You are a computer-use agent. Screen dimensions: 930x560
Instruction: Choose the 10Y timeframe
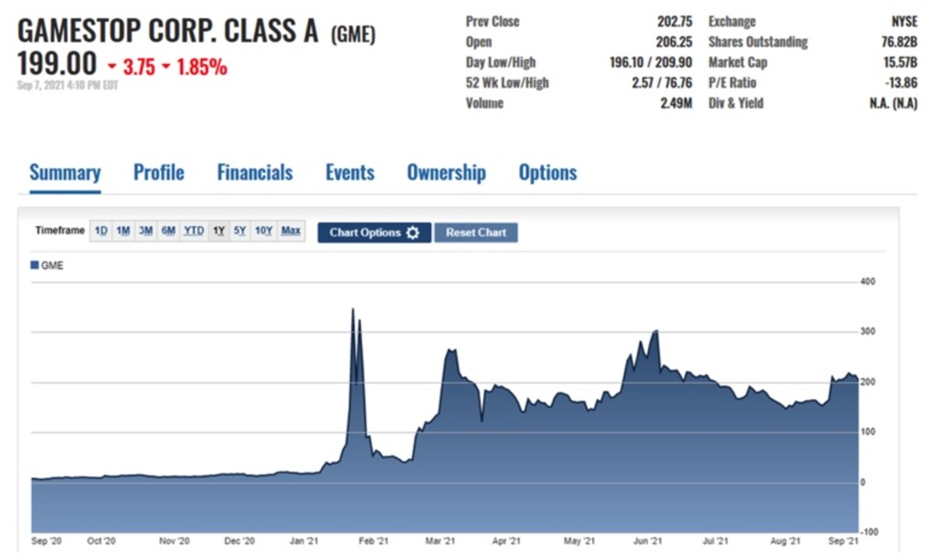tap(263, 231)
